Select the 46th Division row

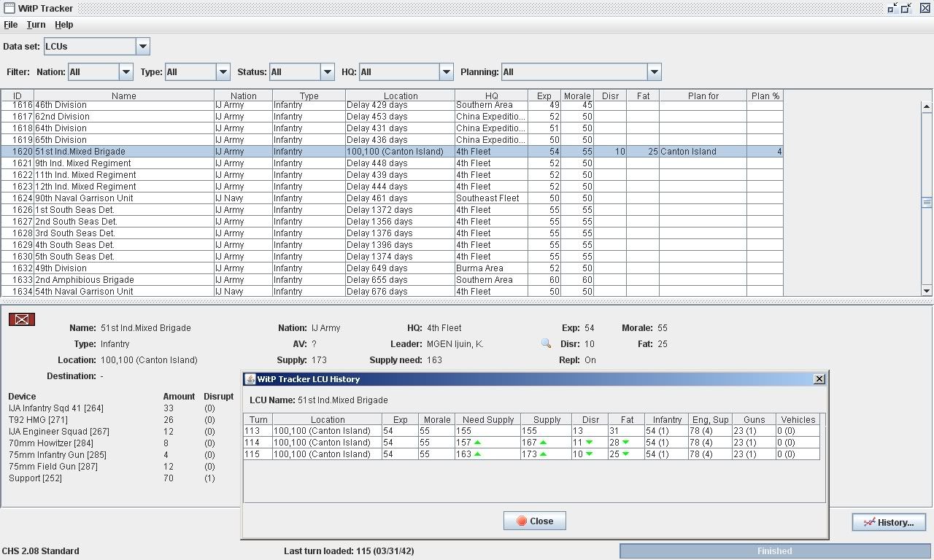point(392,105)
